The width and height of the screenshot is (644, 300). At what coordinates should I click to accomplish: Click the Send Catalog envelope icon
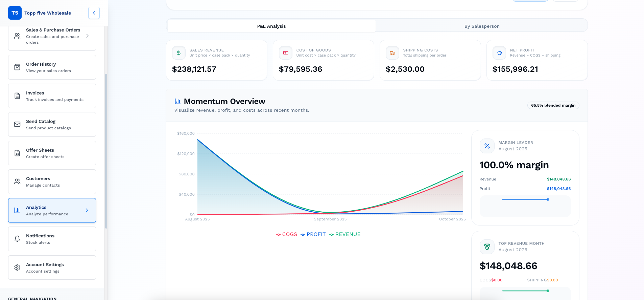click(x=17, y=124)
